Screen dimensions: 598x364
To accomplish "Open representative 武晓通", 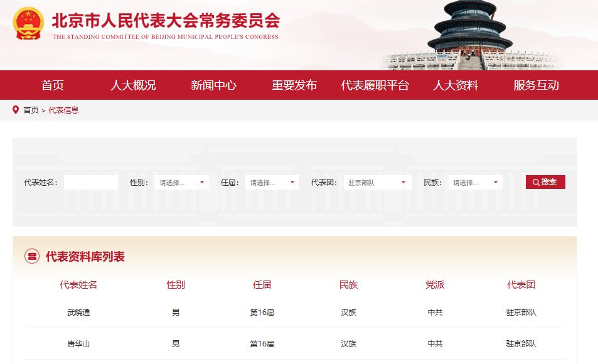I will tap(78, 313).
